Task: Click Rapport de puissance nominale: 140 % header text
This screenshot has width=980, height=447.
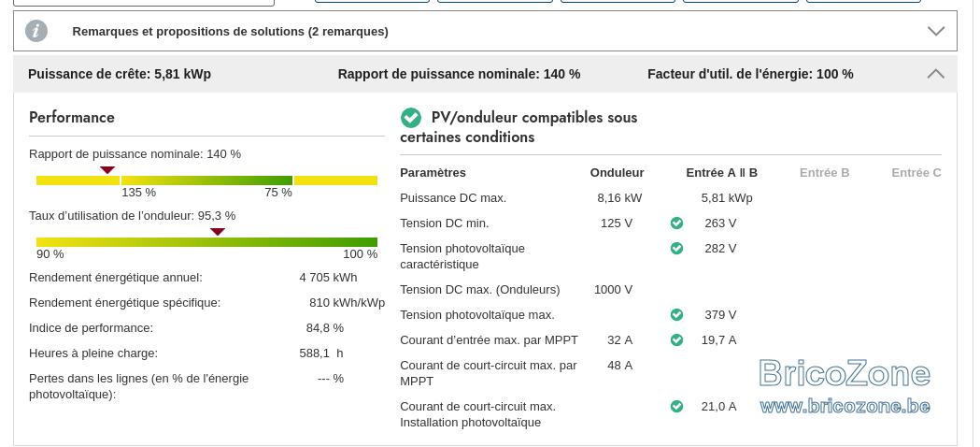Action: [459, 74]
